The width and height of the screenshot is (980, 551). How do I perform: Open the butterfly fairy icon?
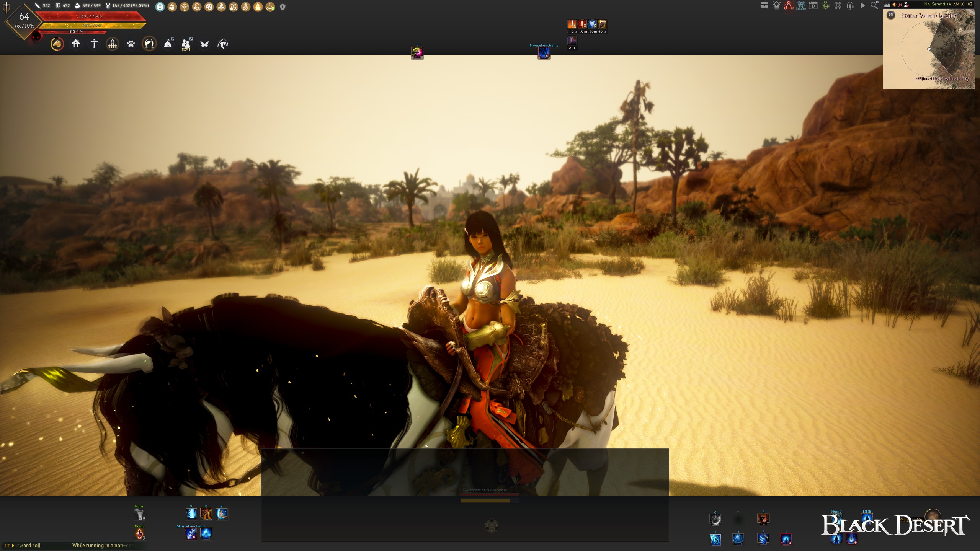pos(204,44)
